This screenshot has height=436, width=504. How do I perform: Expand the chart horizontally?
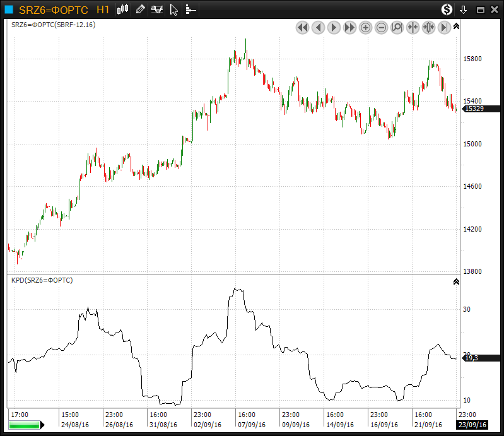[x=428, y=28]
